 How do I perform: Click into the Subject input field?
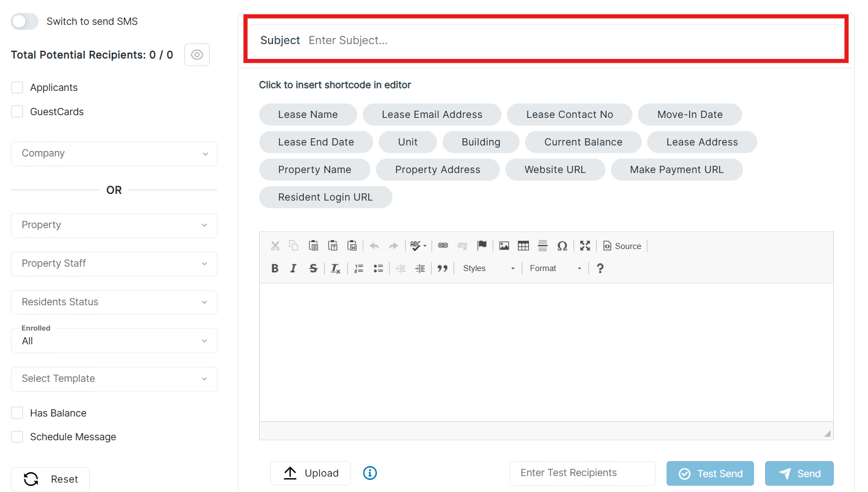pos(572,40)
